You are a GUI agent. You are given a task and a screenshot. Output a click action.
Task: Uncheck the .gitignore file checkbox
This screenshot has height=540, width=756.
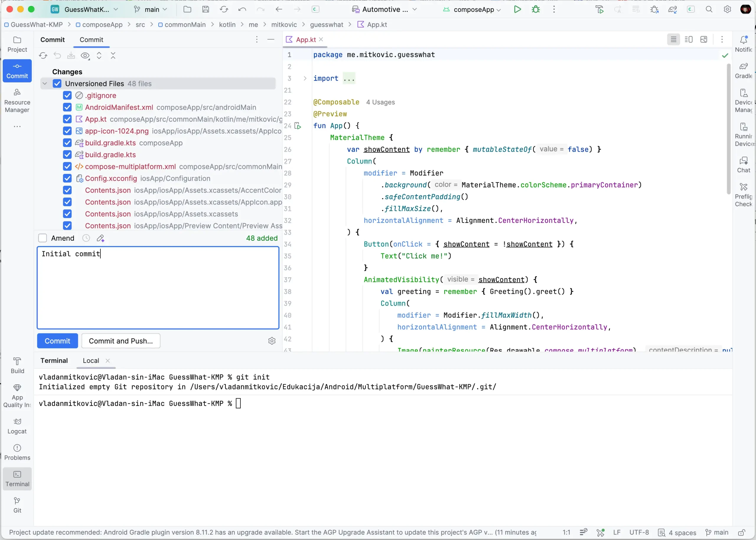[67, 95]
